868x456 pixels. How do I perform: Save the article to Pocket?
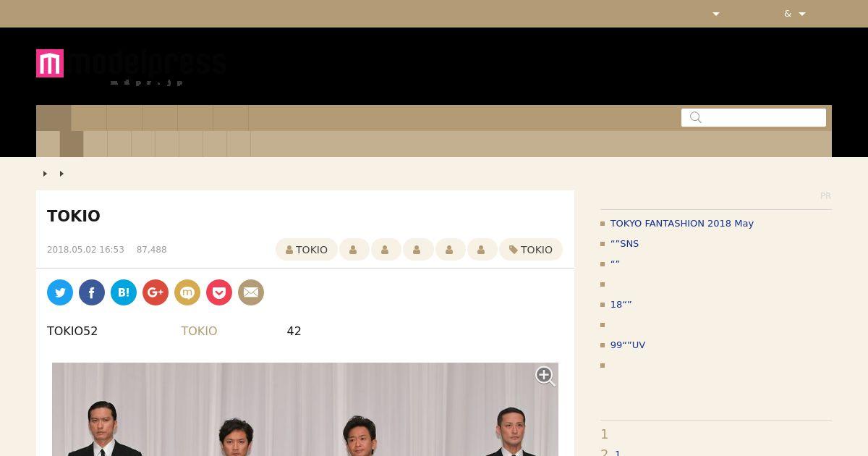pyautogui.click(x=219, y=292)
